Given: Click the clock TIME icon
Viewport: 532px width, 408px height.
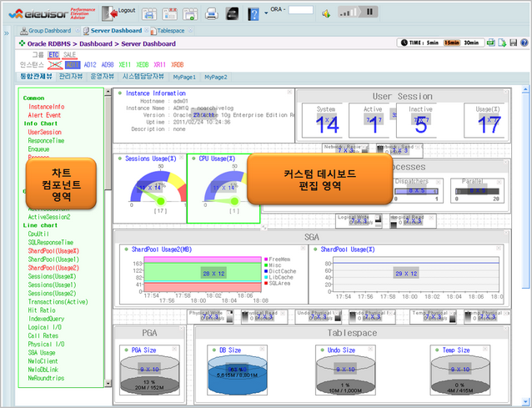Looking at the screenshot, I should (x=405, y=42).
